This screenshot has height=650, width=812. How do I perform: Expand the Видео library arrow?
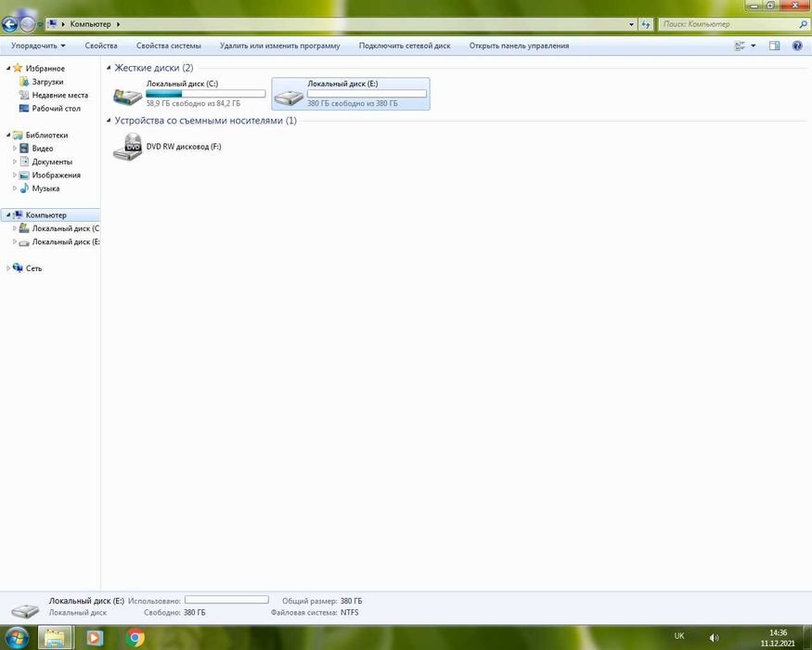[x=15, y=149]
